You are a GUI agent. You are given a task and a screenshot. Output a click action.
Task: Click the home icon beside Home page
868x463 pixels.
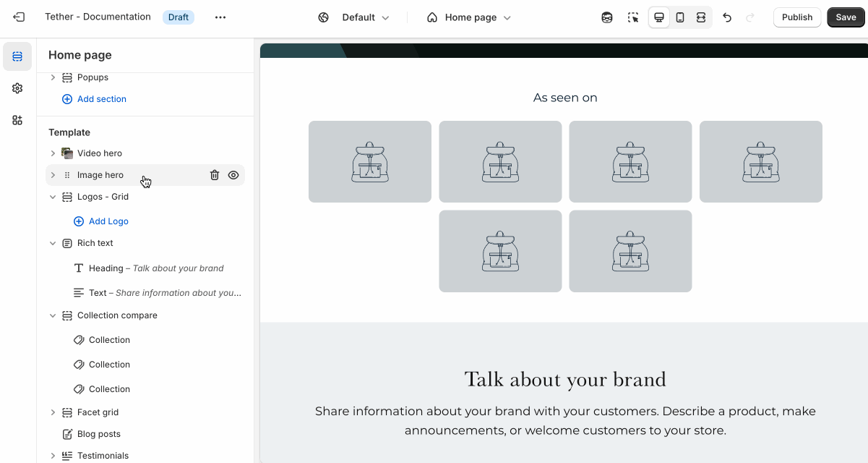432,17
